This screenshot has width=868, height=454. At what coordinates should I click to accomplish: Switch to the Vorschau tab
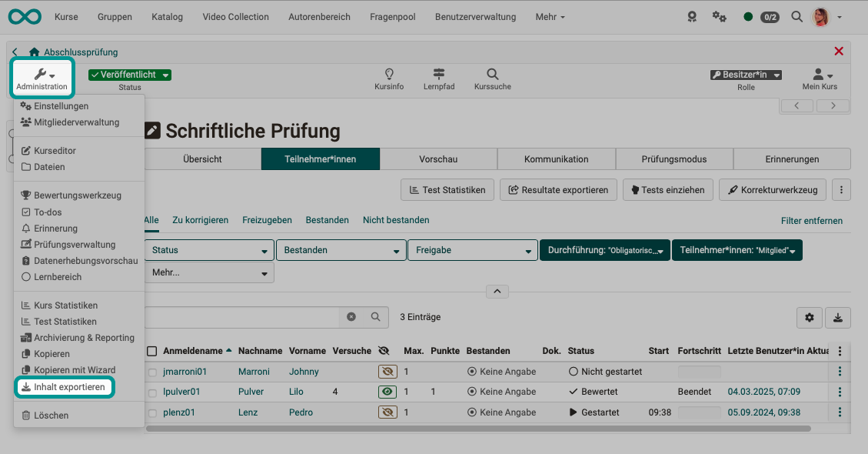(x=439, y=159)
